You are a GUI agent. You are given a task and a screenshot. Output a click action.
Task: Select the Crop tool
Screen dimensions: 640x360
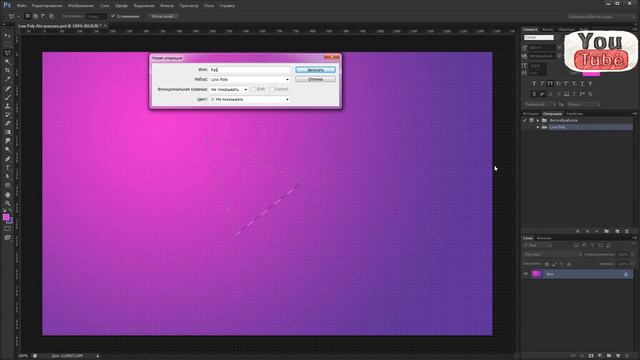pyautogui.click(x=8, y=71)
